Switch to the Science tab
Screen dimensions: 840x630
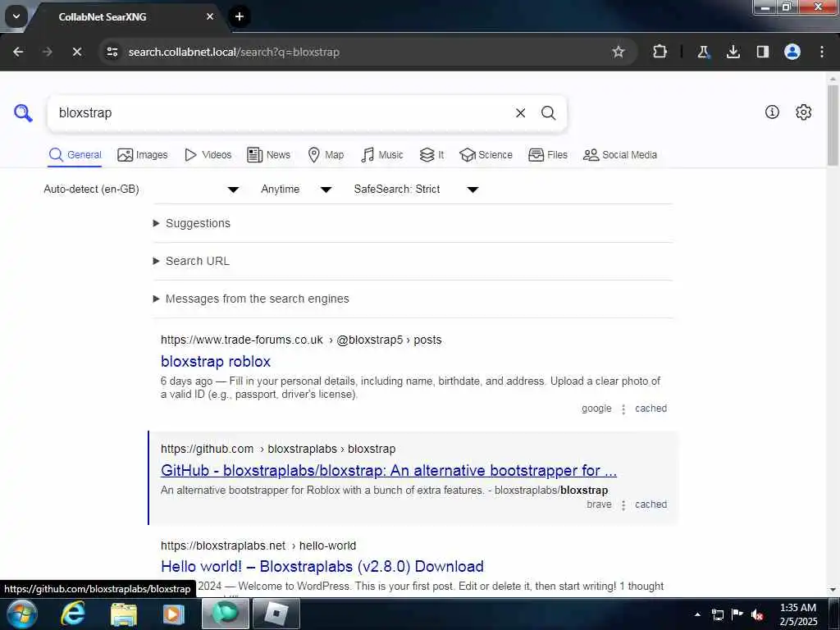(x=486, y=155)
